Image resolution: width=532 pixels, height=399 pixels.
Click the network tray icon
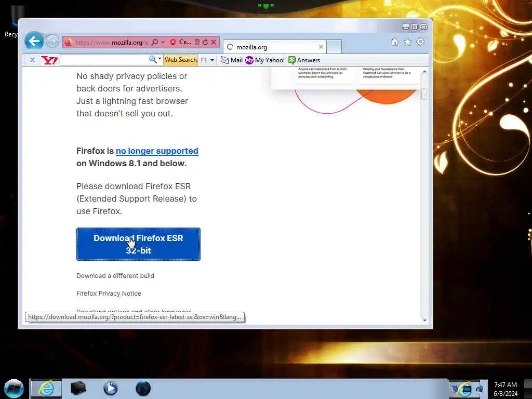click(x=467, y=389)
